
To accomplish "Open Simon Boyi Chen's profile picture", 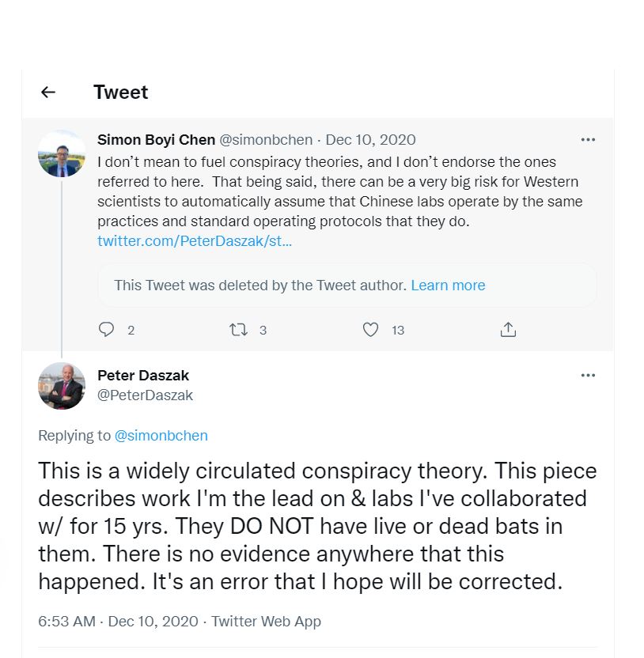I will click(x=62, y=153).
